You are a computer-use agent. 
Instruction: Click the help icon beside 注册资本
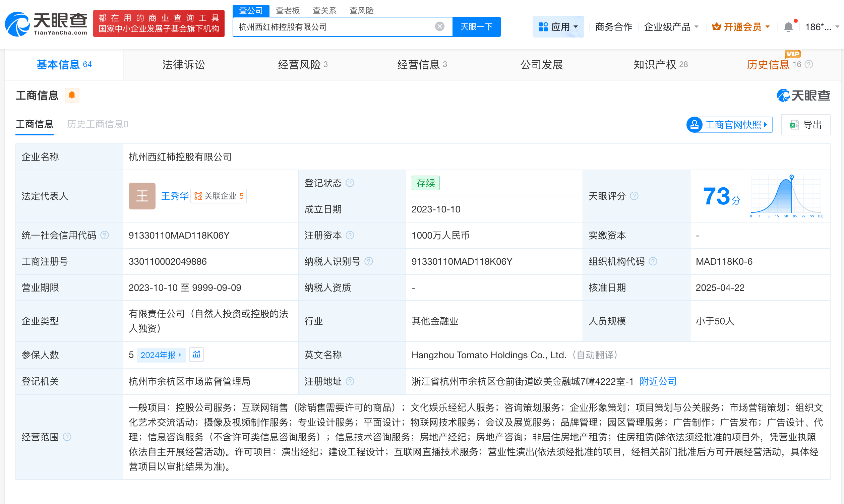coord(350,235)
